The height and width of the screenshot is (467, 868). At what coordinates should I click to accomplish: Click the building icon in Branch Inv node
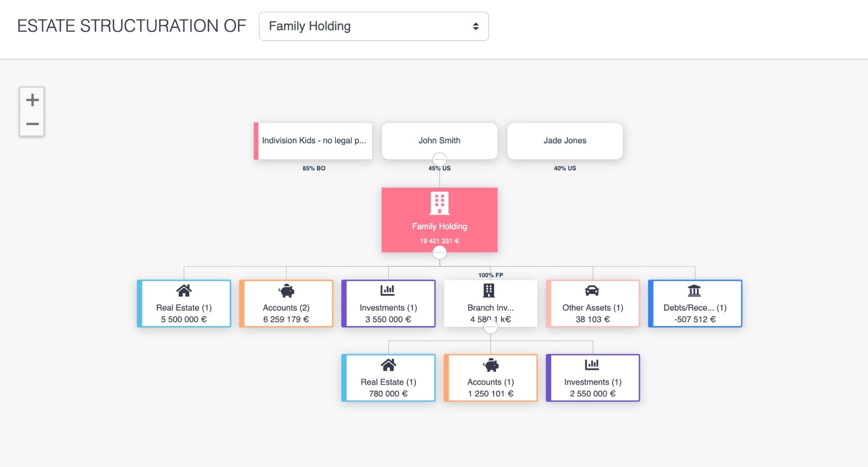click(x=489, y=290)
